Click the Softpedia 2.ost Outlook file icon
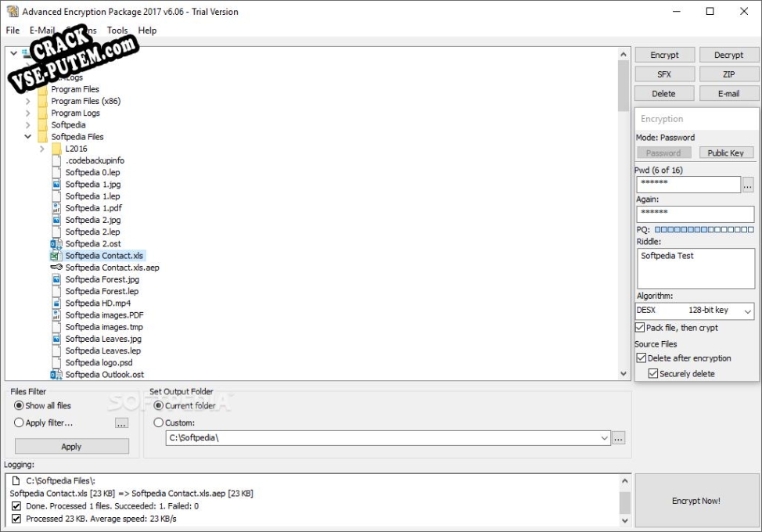This screenshot has height=532, width=762. pos(56,244)
